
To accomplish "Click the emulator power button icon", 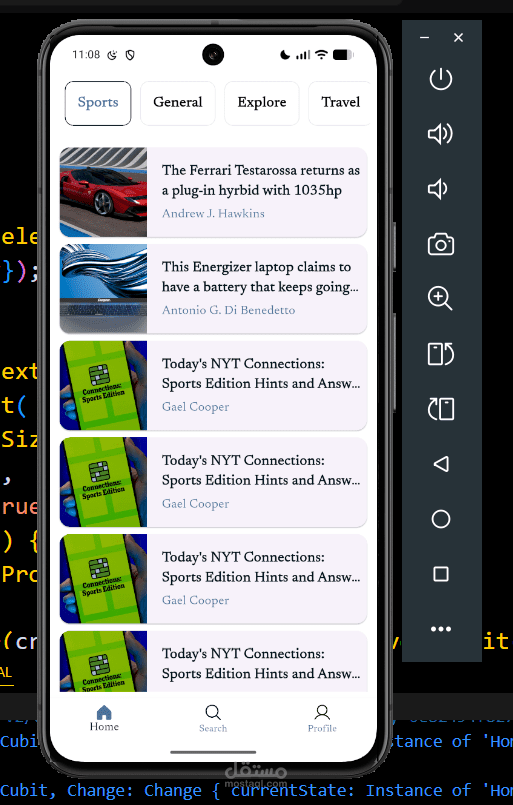I will pyautogui.click(x=441, y=80).
